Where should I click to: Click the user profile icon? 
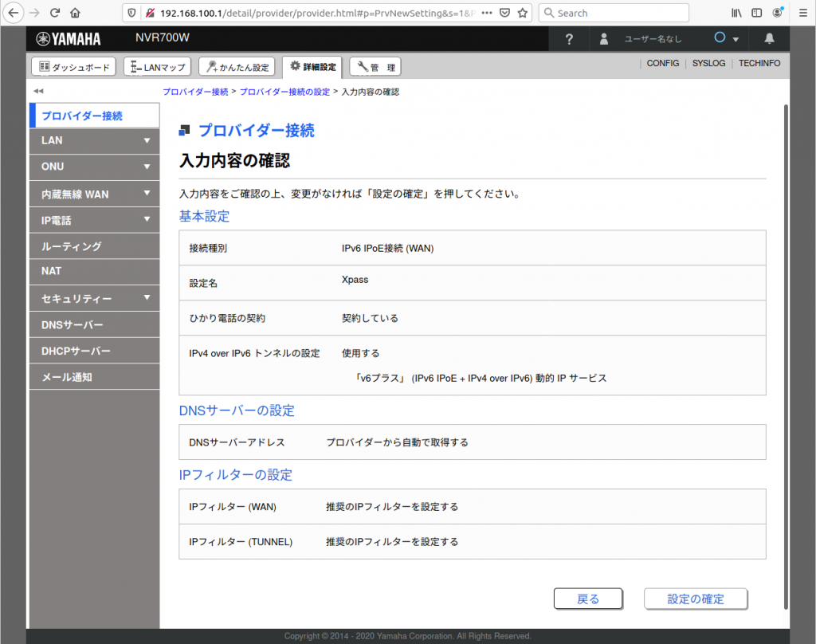pyautogui.click(x=604, y=39)
